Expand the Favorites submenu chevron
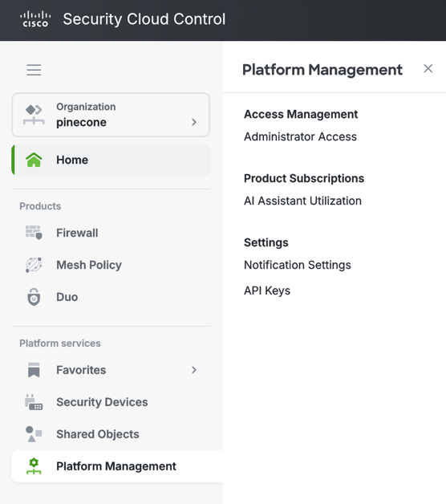Image resolution: width=446 pixels, height=504 pixels. click(x=194, y=370)
